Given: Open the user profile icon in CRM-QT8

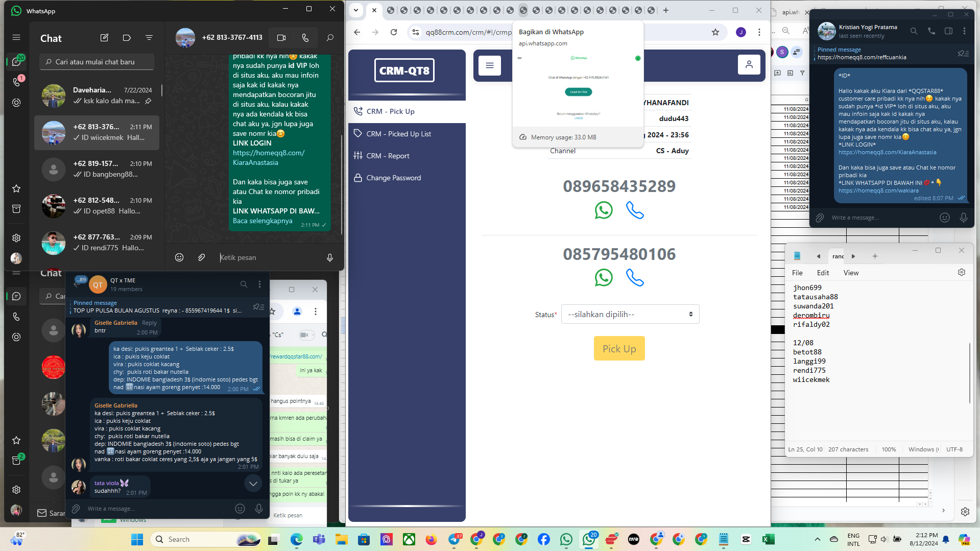Looking at the screenshot, I should (749, 65).
